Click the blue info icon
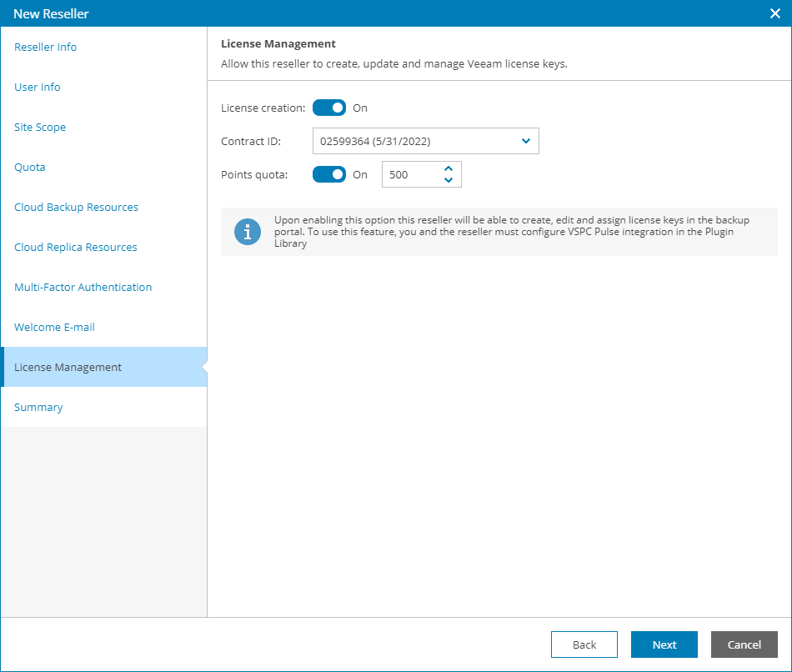792x672 pixels. pyautogui.click(x=248, y=232)
